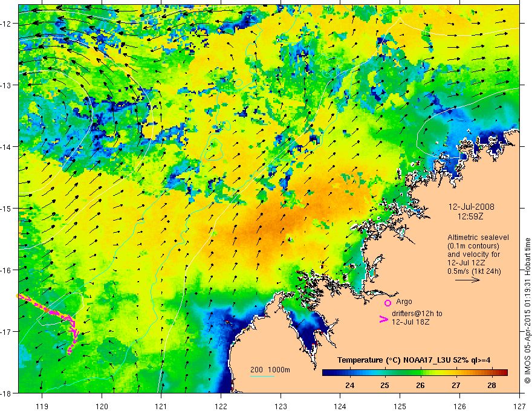Click latitude axis label '-12'

(x=7, y=24)
